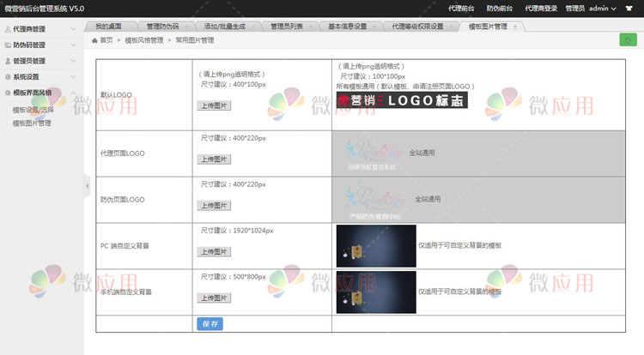Close the 代理等级权限设置 tab
644x355 pixels.
pos(452,27)
